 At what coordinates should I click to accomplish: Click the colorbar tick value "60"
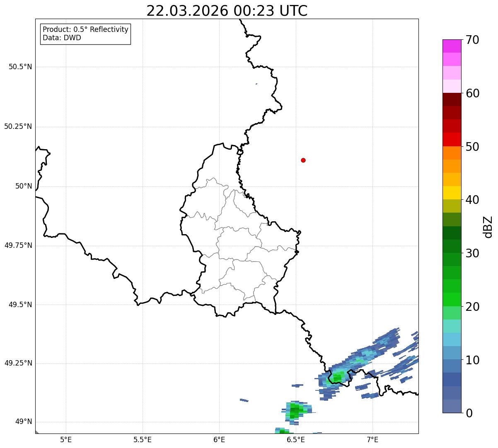[472, 93]
